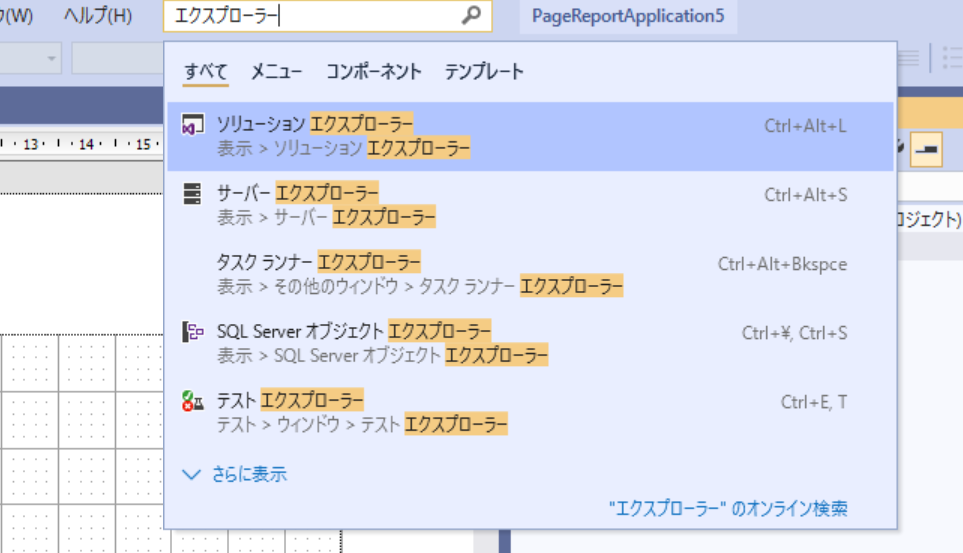Viewport: 963px width, 553px height.
Task: Expand さらに表示 to show more results
Action: [235, 474]
